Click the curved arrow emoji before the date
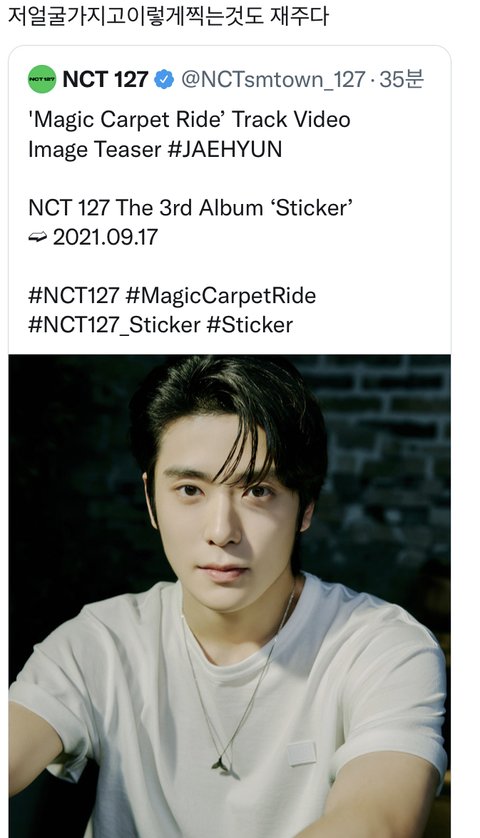This screenshot has width=480, height=838. click(x=37, y=237)
